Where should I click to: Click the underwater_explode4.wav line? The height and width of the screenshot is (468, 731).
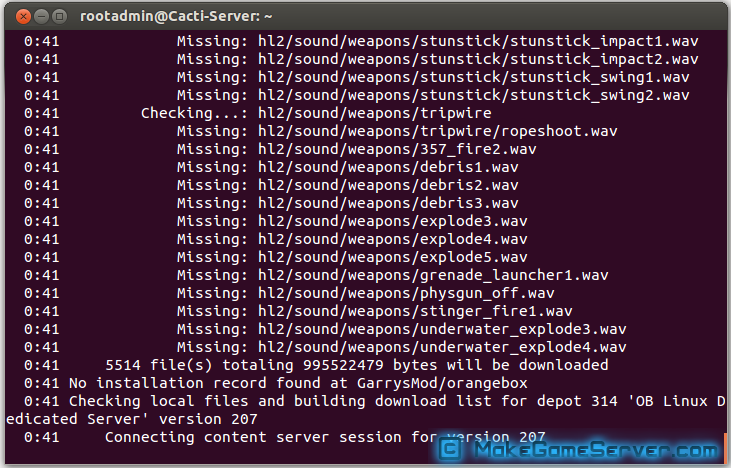325,348
